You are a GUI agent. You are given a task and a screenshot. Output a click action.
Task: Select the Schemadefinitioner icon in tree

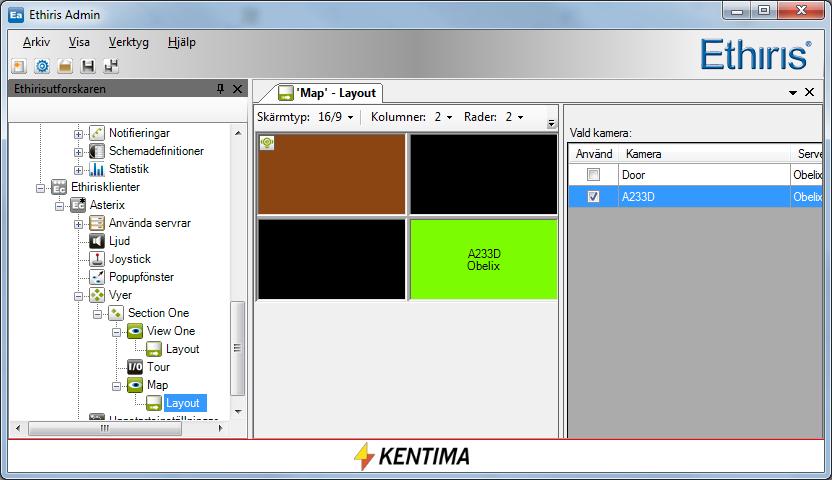tap(97, 151)
